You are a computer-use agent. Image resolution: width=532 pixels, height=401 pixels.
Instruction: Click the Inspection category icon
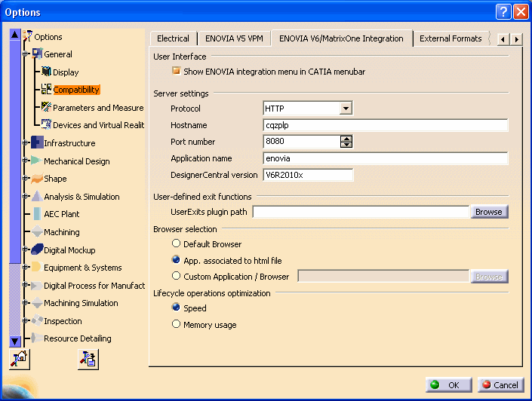[37, 320]
